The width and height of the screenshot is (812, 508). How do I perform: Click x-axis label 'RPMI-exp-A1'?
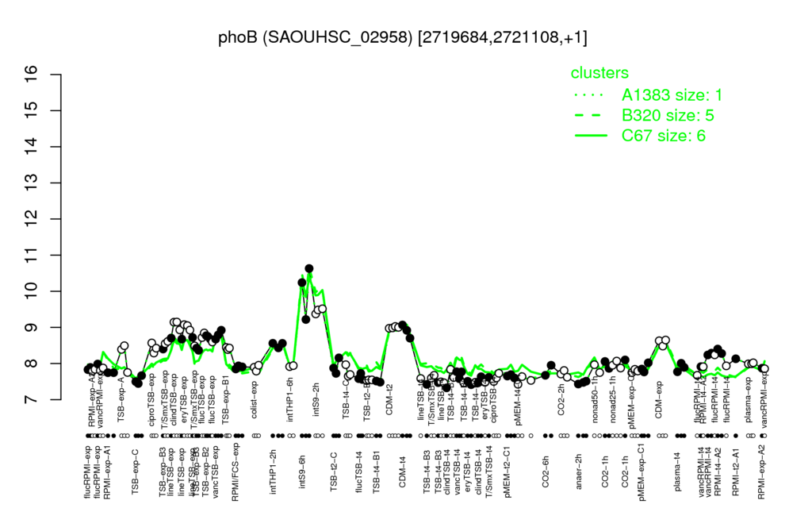click(106, 471)
